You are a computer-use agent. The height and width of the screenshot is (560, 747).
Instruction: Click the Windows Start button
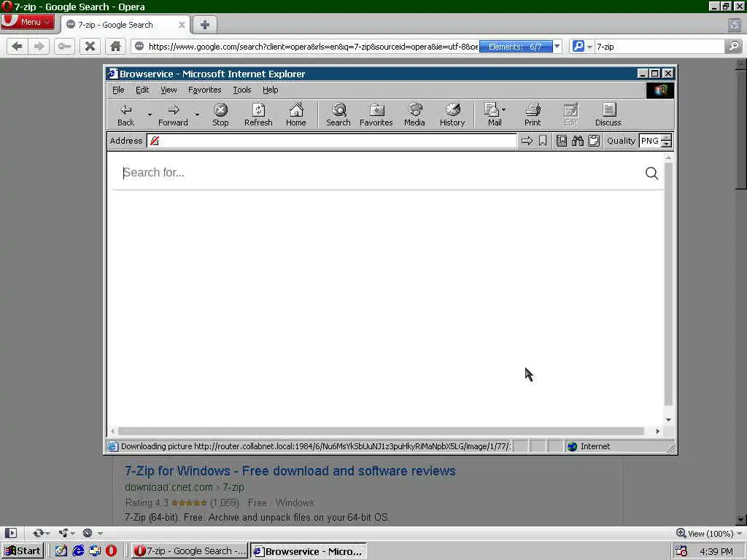click(x=23, y=551)
